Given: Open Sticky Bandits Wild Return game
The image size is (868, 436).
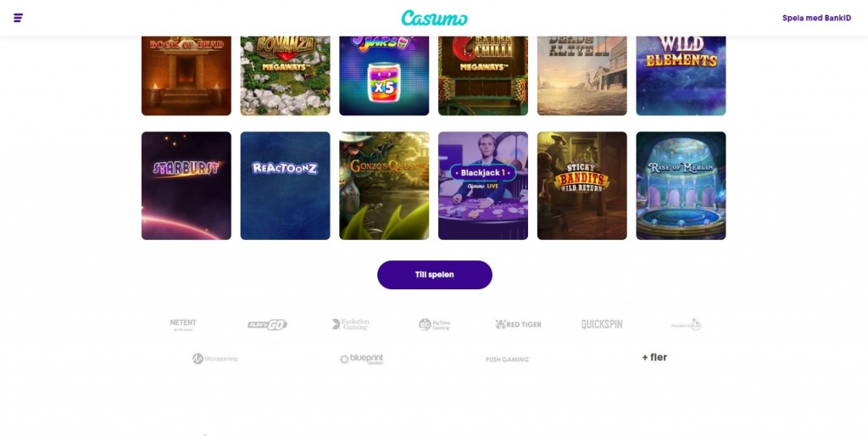Looking at the screenshot, I should [x=582, y=186].
